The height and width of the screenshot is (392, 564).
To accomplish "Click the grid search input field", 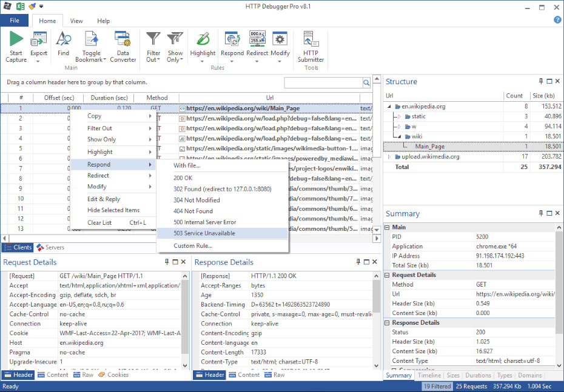I will click(323, 82).
